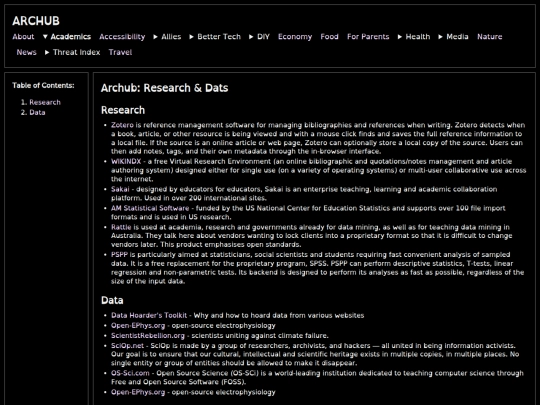Viewport: 540px width, 405px height.
Task: Jump to Data in table of contents
Action: click(x=37, y=112)
